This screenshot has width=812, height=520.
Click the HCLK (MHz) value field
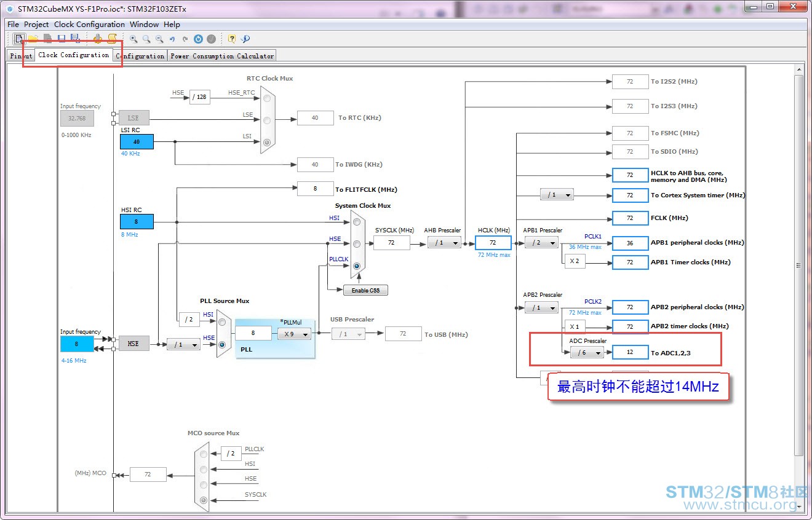[x=493, y=243]
